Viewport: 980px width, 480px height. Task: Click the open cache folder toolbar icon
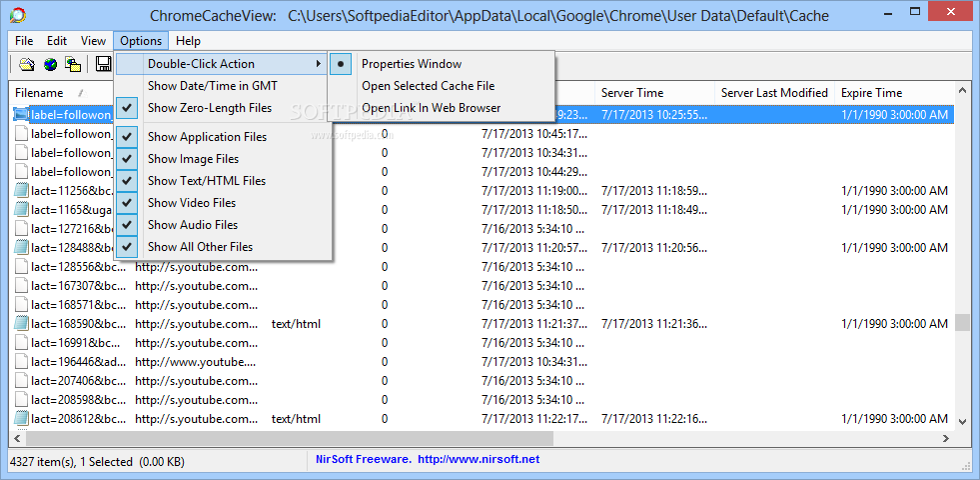click(x=26, y=64)
